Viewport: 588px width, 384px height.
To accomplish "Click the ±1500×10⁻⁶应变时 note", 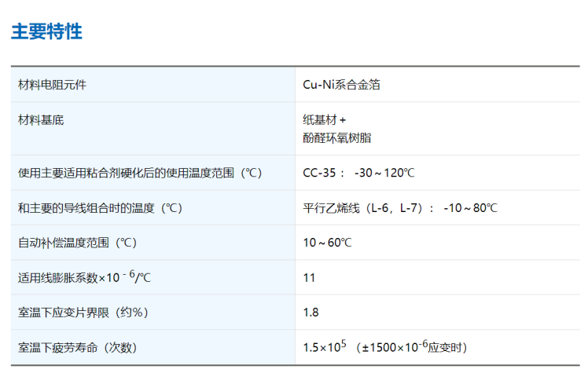I will click(410, 346).
